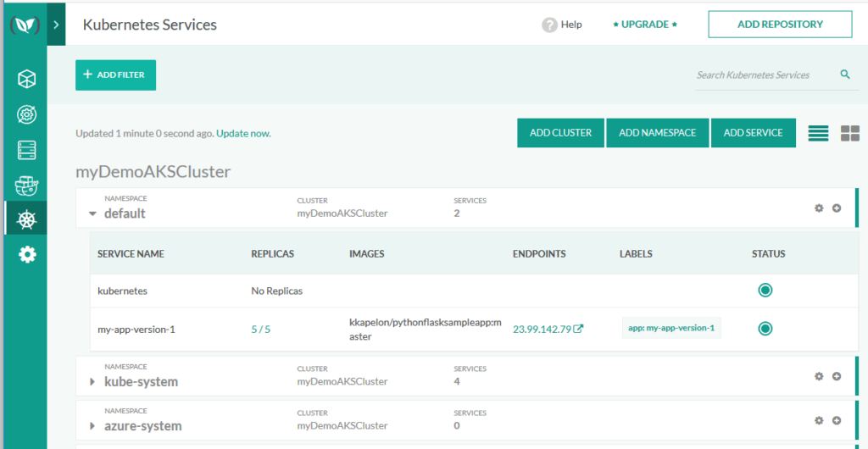
Task: Click the IMAGES column header
Action: (366, 254)
